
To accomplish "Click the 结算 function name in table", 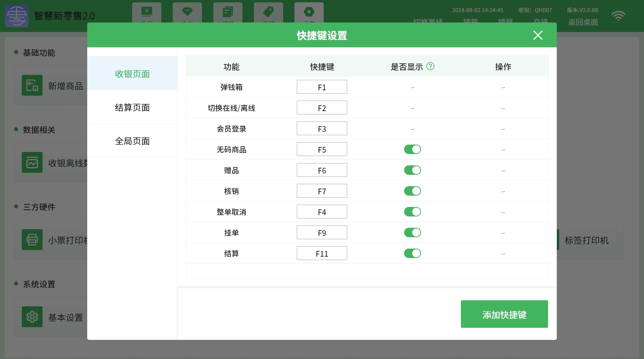I will [x=231, y=254].
